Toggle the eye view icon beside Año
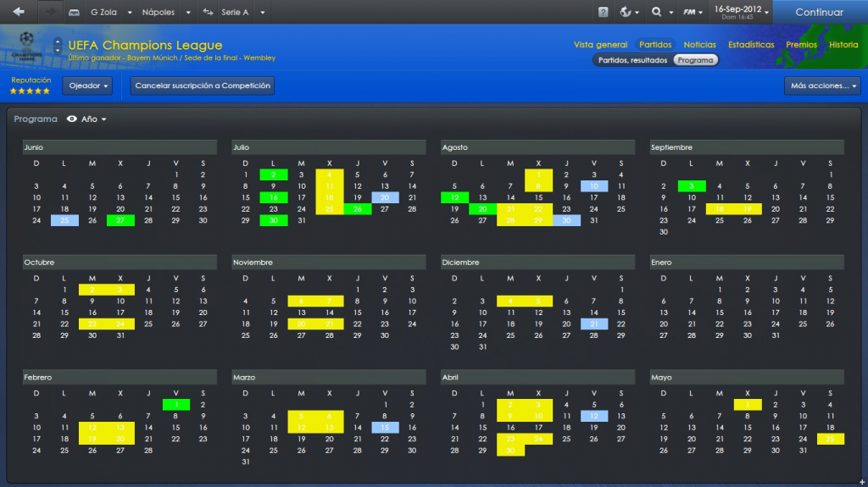Image resolution: width=868 pixels, height=487 pixels. click(x=72, y=119)
